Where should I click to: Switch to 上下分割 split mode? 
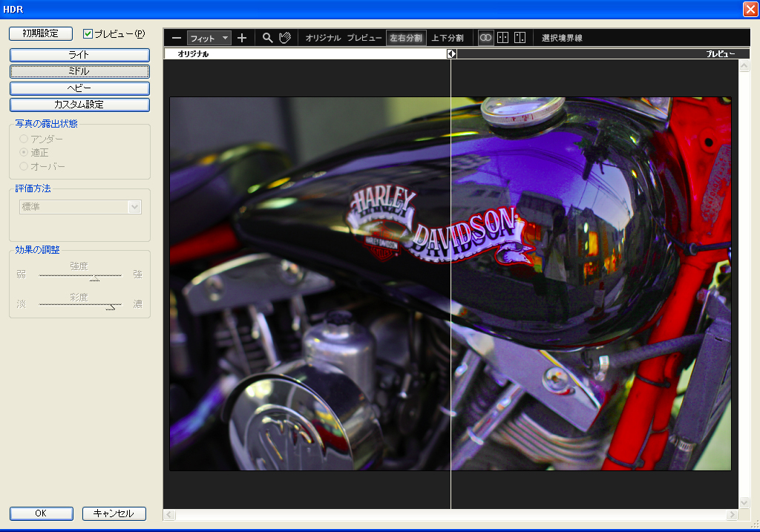pyautogui.click(x=447, y=37)
